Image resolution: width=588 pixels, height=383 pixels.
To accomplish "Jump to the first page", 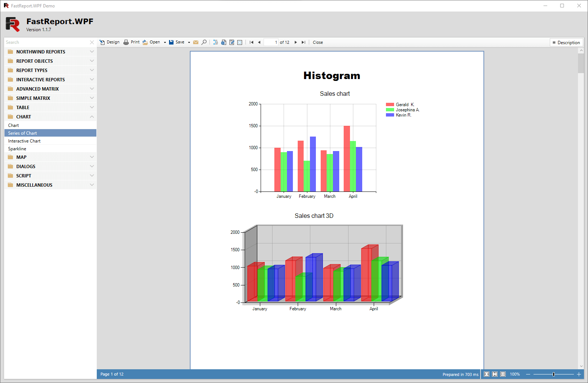I will [x=251, y=42].
